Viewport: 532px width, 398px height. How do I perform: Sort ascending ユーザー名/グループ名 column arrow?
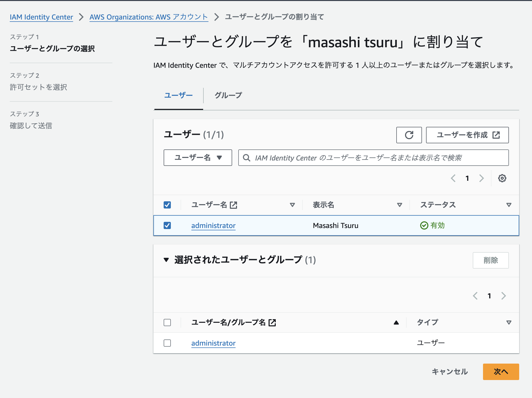pyautogui.click(x=396, y=323)
